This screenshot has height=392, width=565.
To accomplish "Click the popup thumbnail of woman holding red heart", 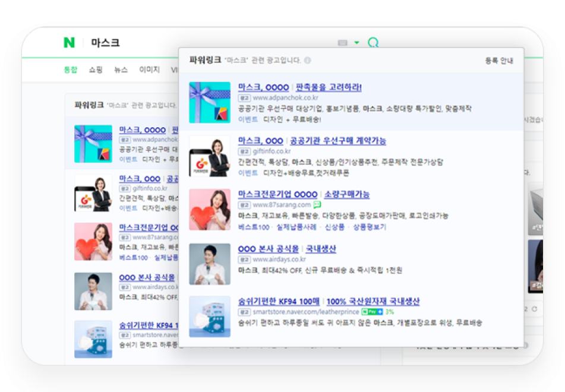I will (x=210, y=209).
